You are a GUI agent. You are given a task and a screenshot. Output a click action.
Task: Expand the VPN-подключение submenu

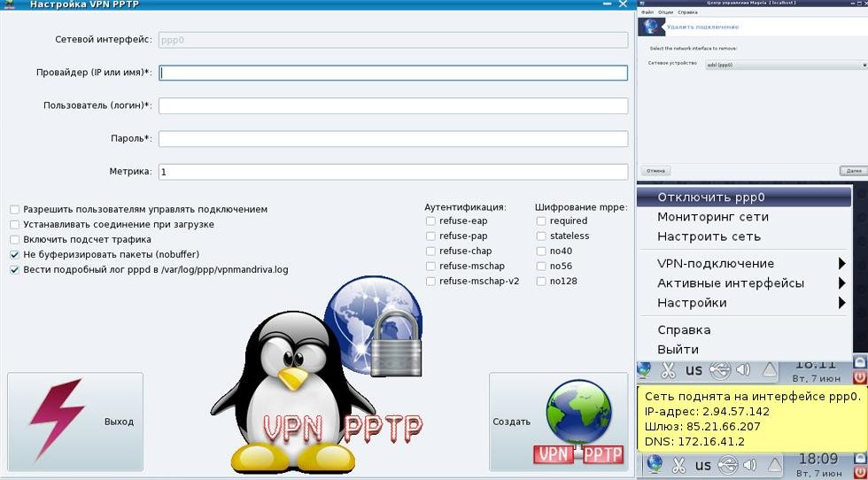coord(743,264)
